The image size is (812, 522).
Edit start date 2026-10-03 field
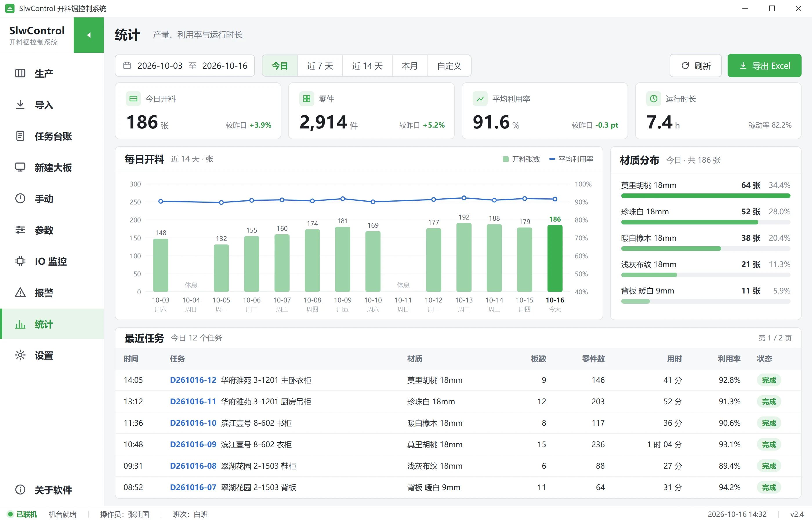(x=160, y=66)
